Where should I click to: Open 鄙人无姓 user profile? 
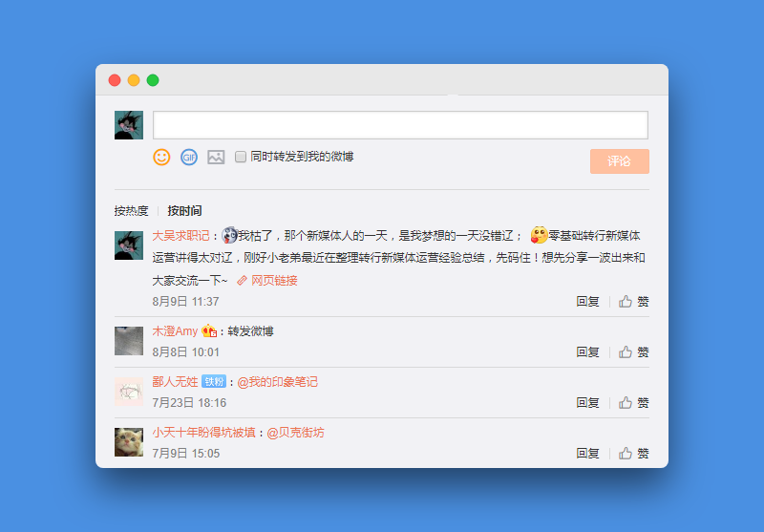pos(175,382)
